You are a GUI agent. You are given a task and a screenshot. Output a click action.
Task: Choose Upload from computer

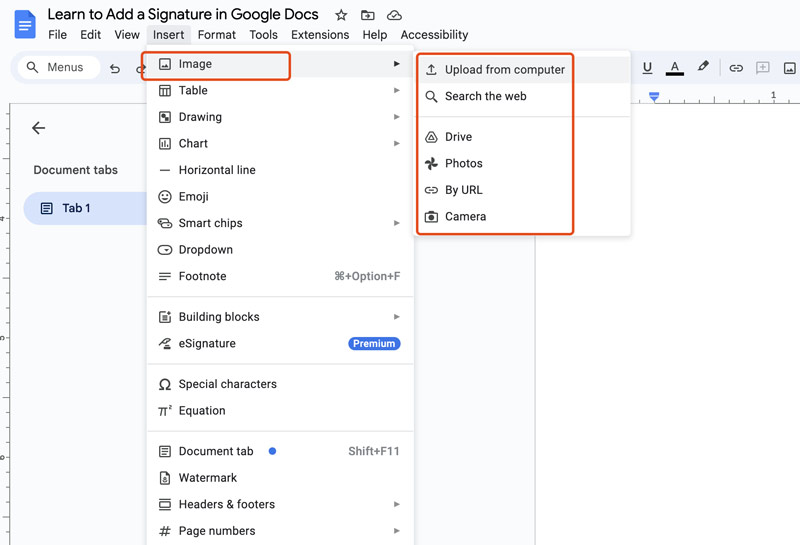click(x=504, y=70)
